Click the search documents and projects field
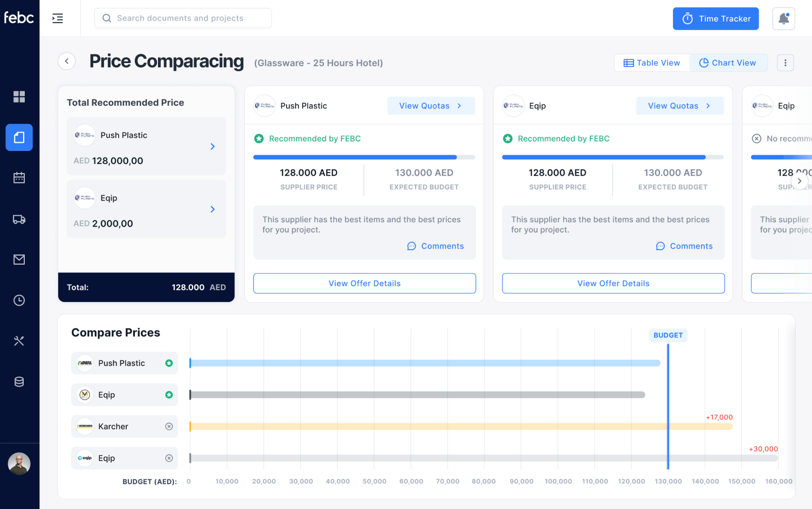 pos(183,18)
